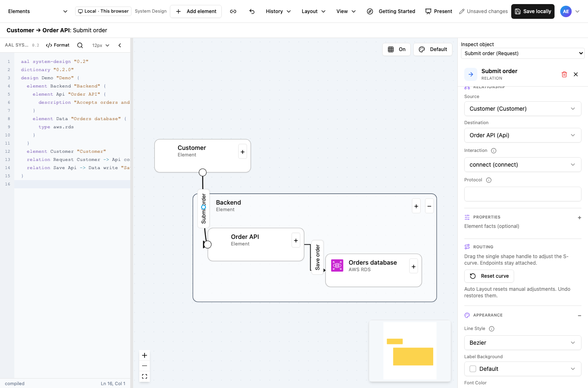
Task: Click the Reset curve button
Action: pos(489,276)
